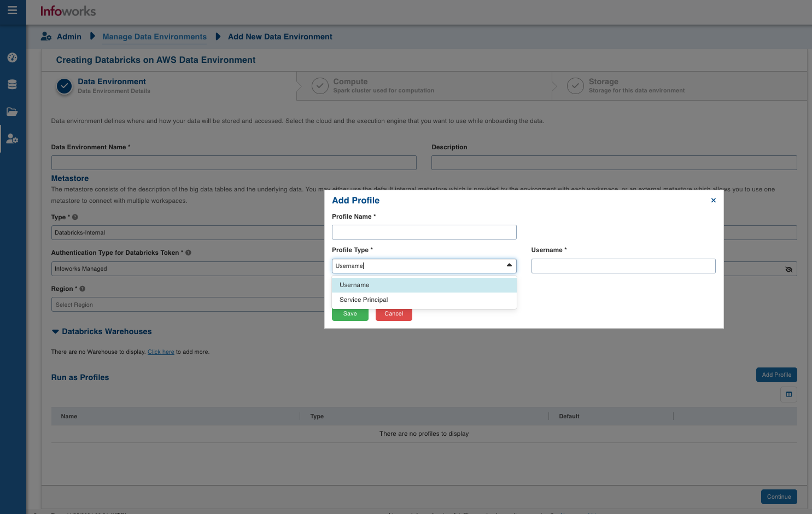Viewport: 812px width, 514px height.
Task: Save the new profile
Action: [350, 314]
